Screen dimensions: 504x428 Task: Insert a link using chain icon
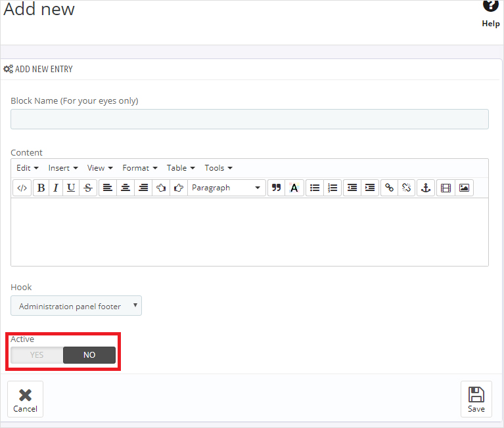tap(389, 188)
